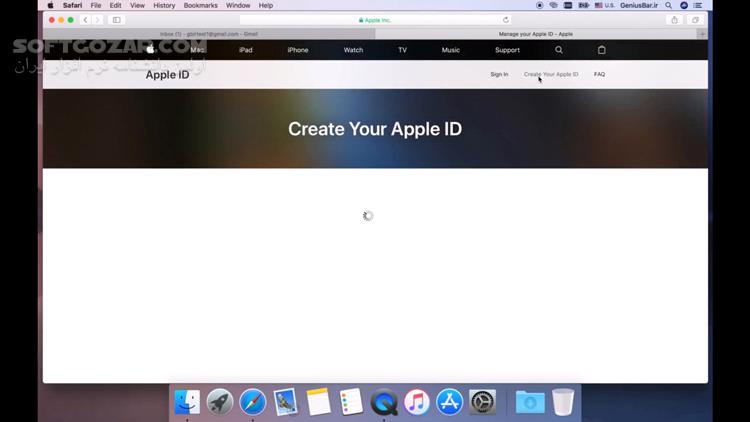The image size is (750, 422).
Task: Go to Music in the Apple nav
Action: (451, 50)
